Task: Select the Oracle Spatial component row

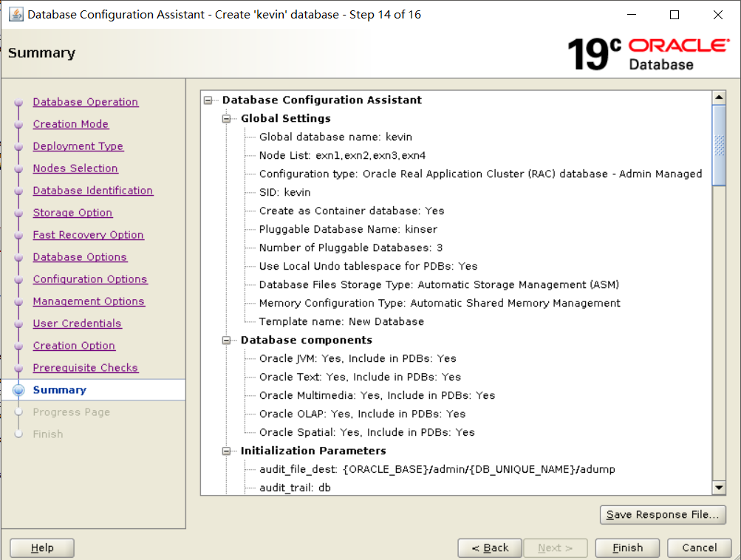Action: 367,432
